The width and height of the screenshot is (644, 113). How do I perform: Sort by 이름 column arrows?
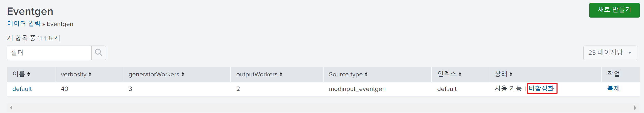click(28, 74)
